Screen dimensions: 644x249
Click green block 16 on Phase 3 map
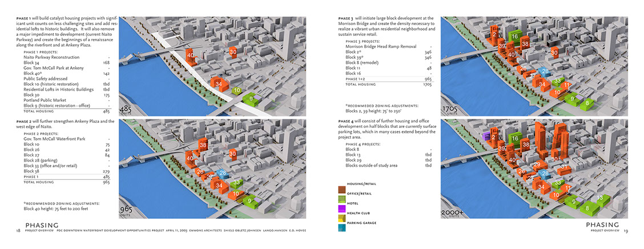pyautogui.click(x=514, y=37)
